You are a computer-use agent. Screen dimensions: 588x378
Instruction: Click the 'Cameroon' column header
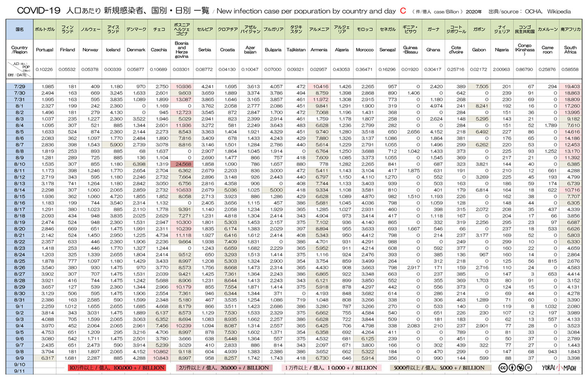[547, 49]
